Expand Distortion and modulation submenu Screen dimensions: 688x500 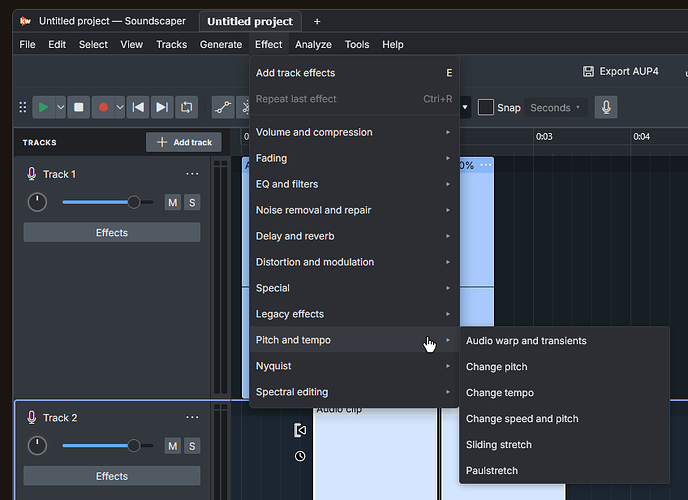click(x=354, y=262)
